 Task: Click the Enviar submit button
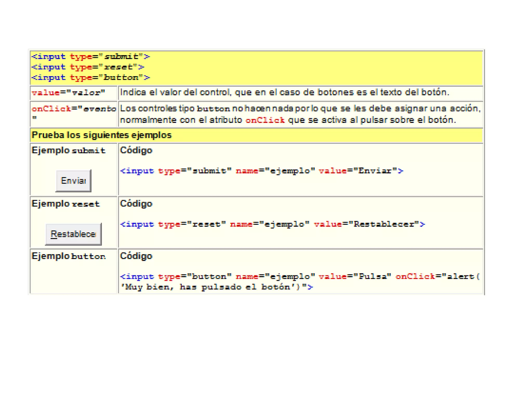coord(73,181)
